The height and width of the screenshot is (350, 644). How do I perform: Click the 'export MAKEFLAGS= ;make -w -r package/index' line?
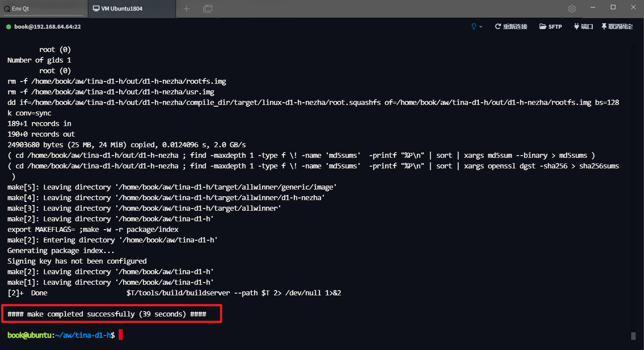93,230
